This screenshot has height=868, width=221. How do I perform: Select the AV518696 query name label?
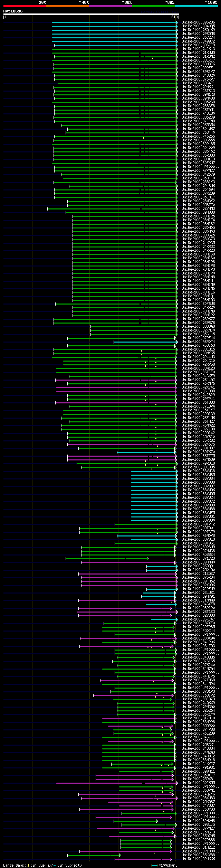tap(13, 11)
